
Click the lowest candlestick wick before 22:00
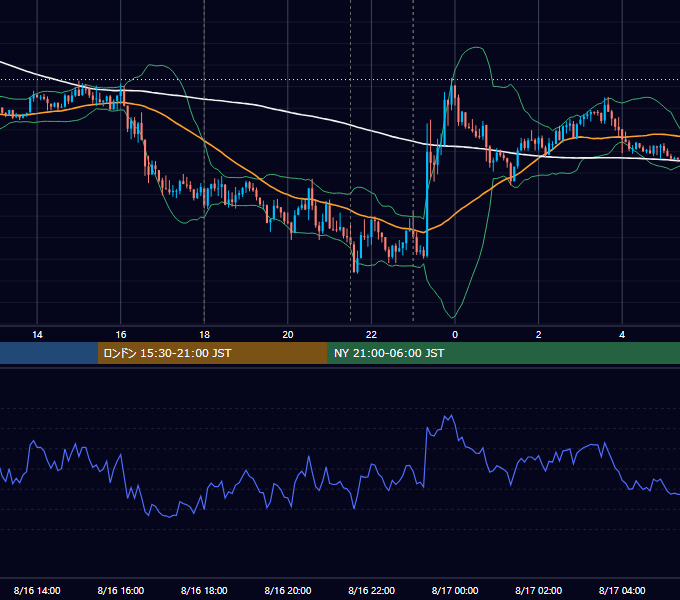tap(357, 271)
